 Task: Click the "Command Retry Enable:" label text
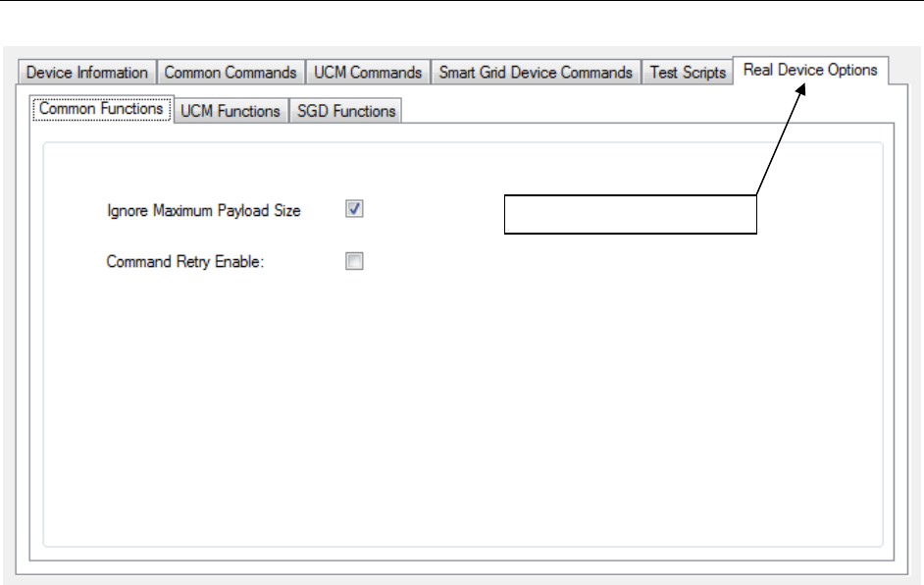(184, 262)
